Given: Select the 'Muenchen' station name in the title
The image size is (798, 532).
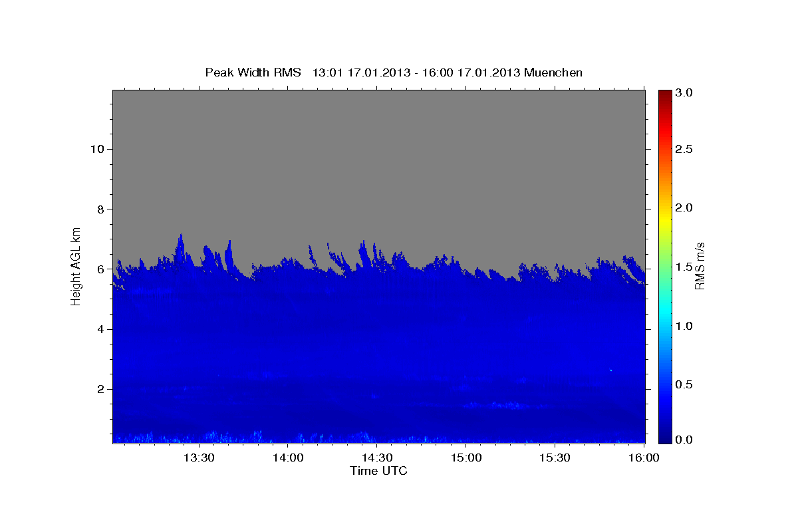Looking at the screenshot, I should 553,72.
